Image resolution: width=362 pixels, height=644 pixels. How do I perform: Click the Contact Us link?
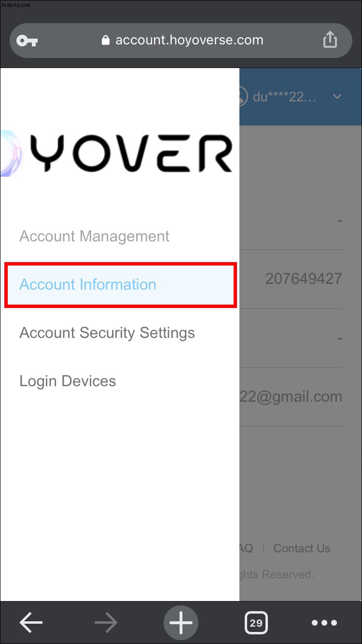[302, 548]
